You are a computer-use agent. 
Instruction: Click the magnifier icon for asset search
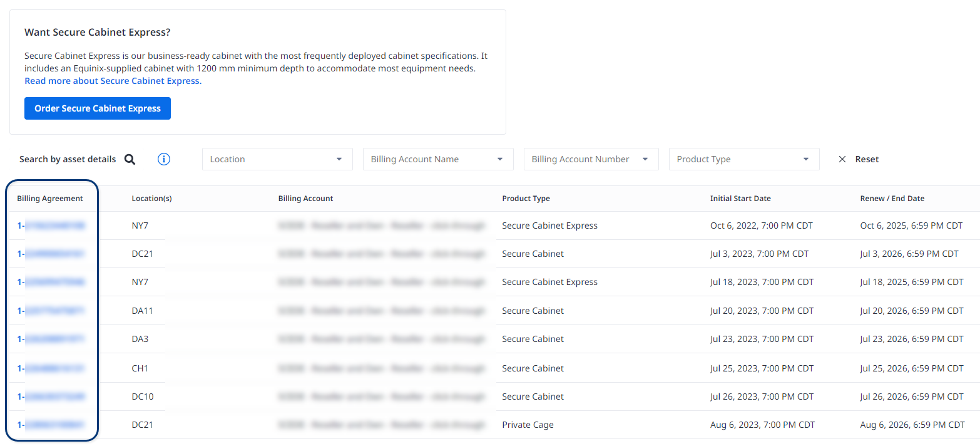click(x=130, y=159)
